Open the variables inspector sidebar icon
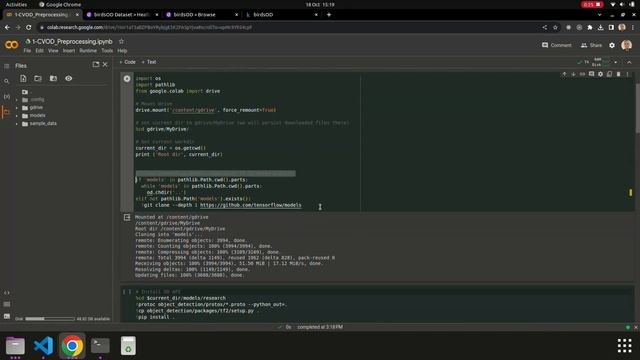The height and width of the screenshot is (360, 640). click(x=7, y=97)
